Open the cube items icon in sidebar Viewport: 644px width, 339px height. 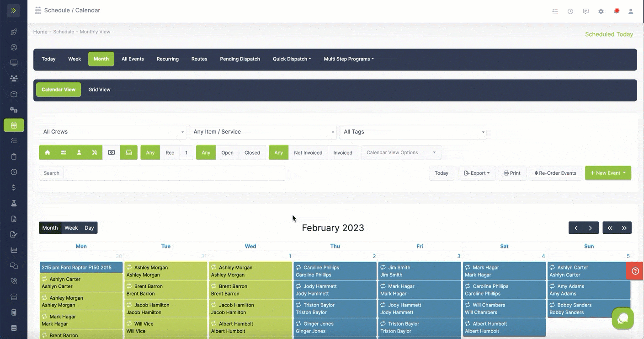click(x=14, y=94)
